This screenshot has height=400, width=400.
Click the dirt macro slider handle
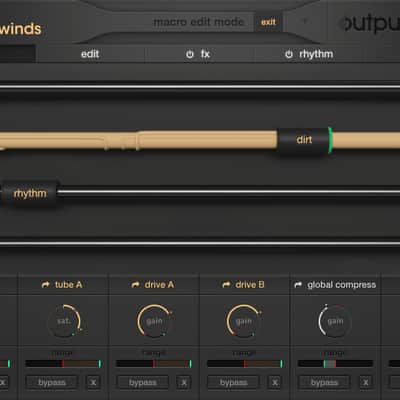click(x=304, y=140)
